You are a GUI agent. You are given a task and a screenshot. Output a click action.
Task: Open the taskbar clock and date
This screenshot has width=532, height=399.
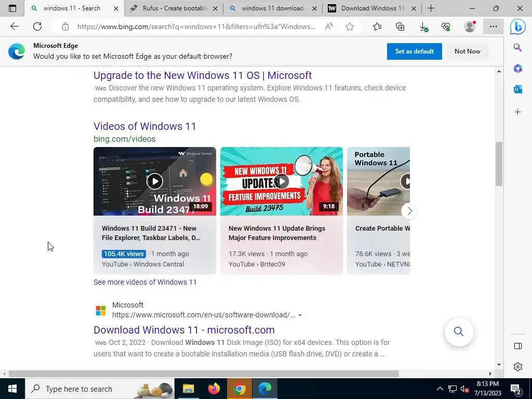pos(487,389)
